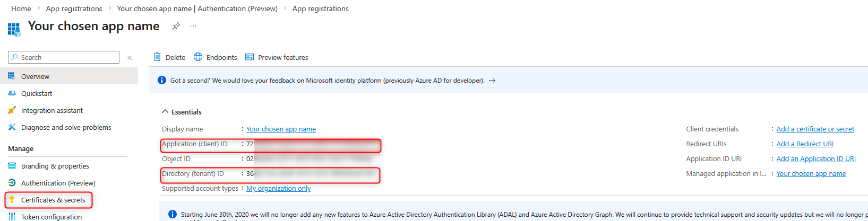Open Token configuration

point(51,217)
